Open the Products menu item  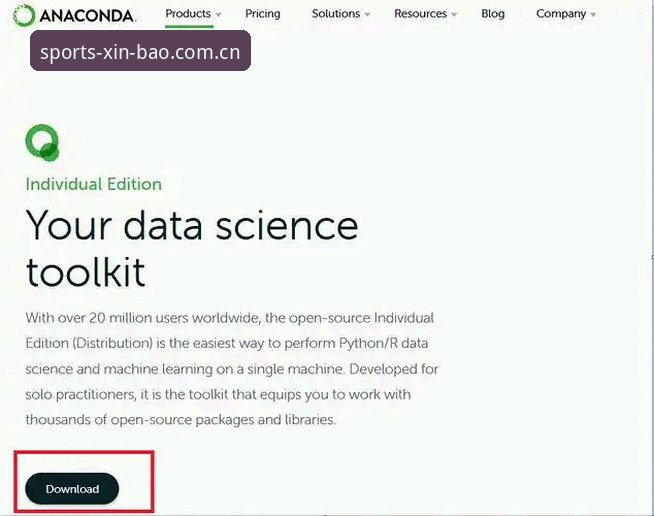tap(188, 14)
